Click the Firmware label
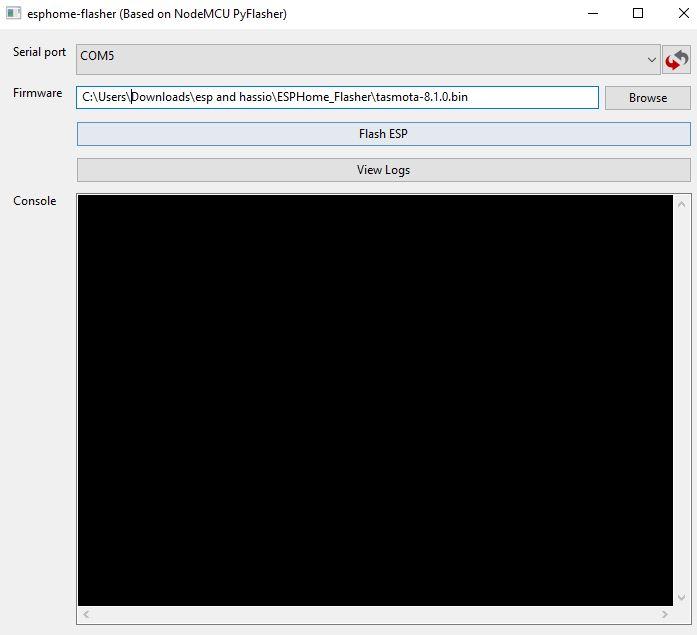The image size is (697, 635). tap(37, 93)
